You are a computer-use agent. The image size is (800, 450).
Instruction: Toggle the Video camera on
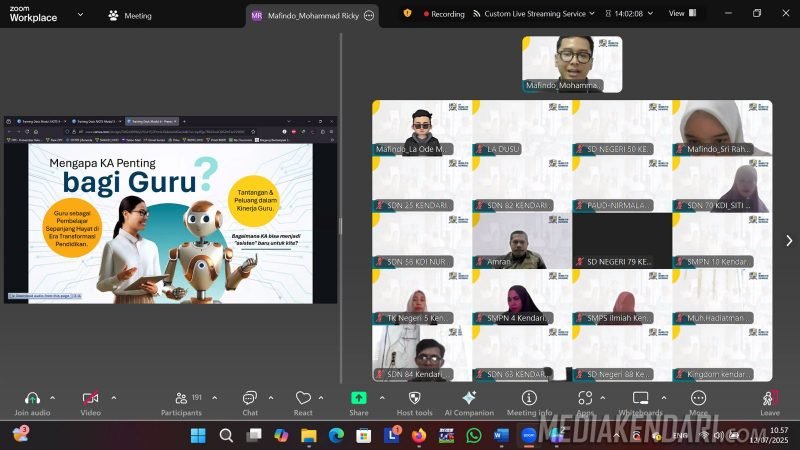(x=90, y=398)
